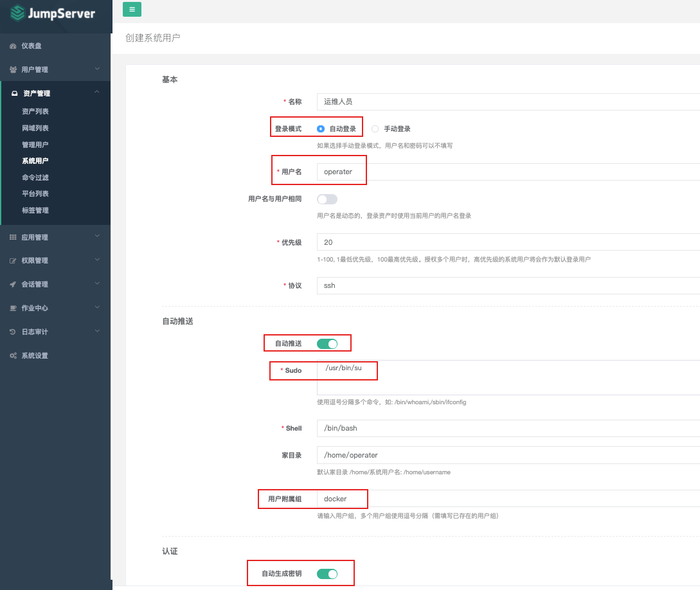
Task: Click the 用户附属组 field containing docker
Action: click(x=508, y=499)
